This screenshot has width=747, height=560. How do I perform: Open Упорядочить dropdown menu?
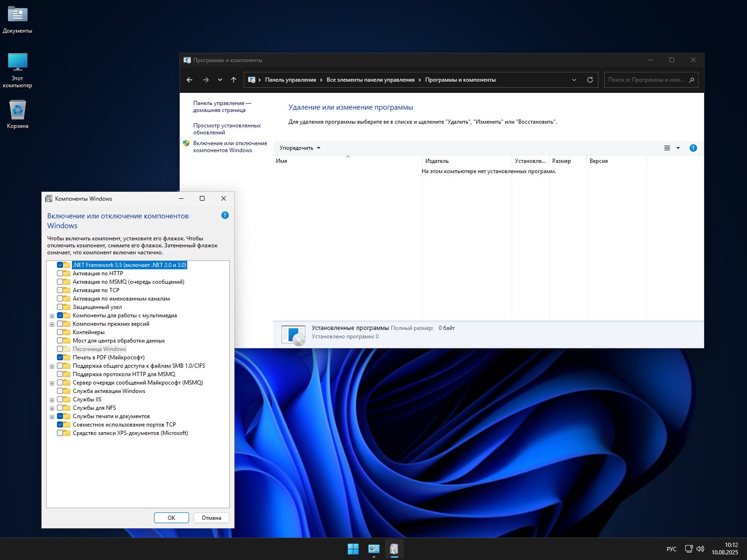(x=300, y=148)
